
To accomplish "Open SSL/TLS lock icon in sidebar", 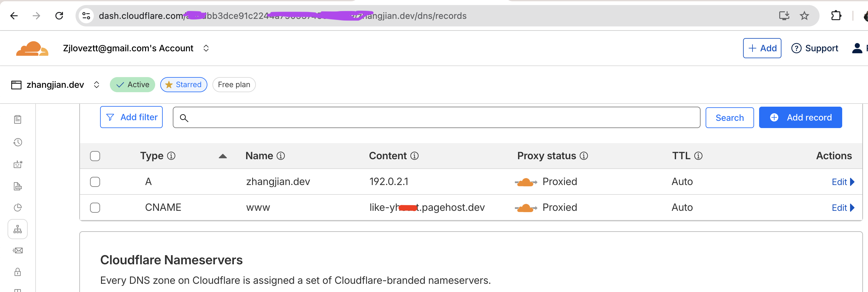I will pos(18,272).
